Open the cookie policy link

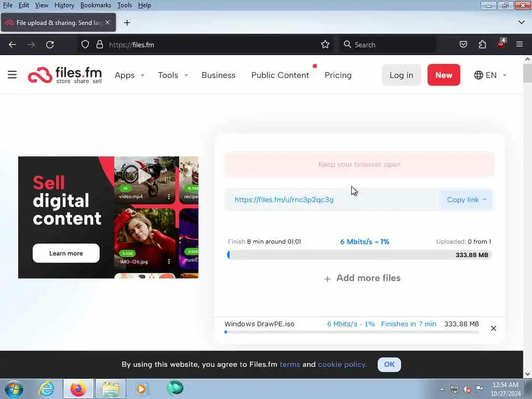coord(342,364)
